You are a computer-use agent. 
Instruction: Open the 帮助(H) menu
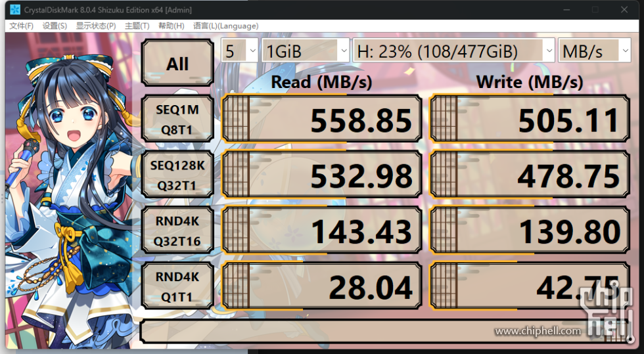[x=172, y=26]
